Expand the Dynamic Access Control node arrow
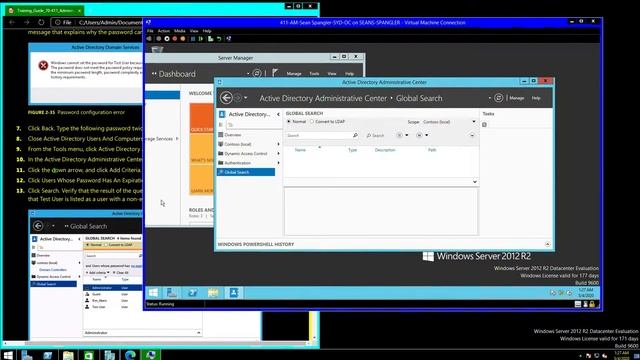This screenshot has width=640, height=360. pos(278,153)
